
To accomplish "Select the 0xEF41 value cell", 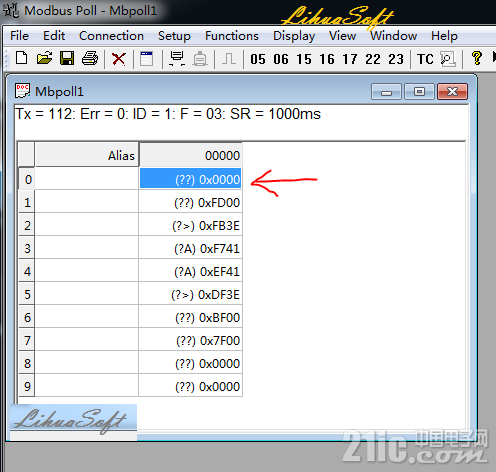I will (191, 271).
